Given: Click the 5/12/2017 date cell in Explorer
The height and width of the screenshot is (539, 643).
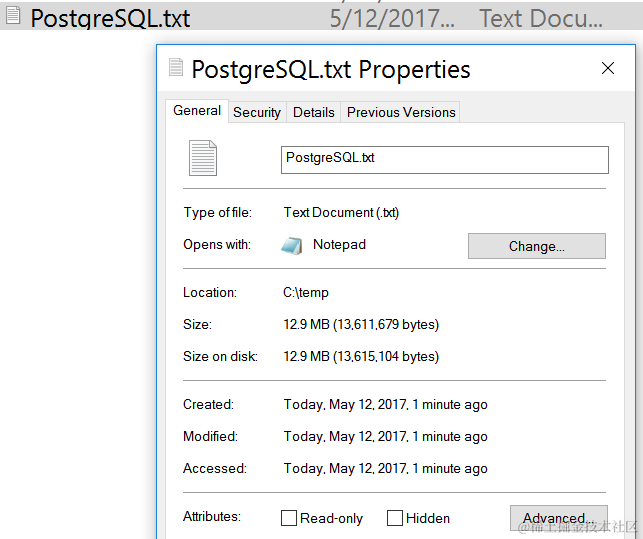Looking at the screenshot, I should [x=392, y=19].
